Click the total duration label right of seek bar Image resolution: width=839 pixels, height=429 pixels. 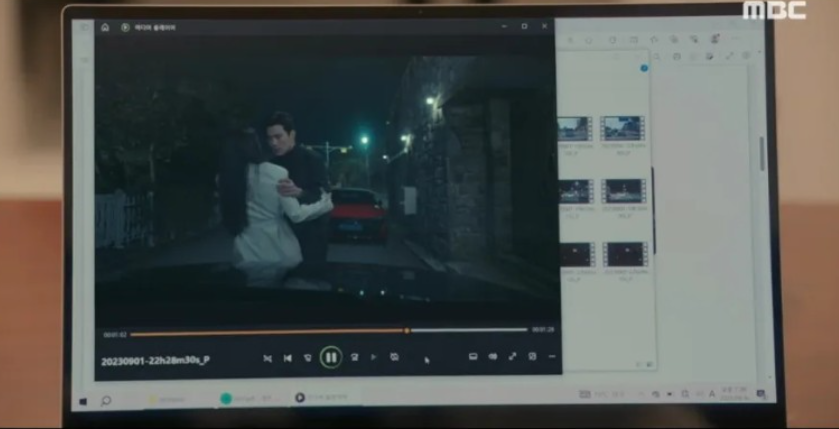pyautogui.click(x=543, y=330)
